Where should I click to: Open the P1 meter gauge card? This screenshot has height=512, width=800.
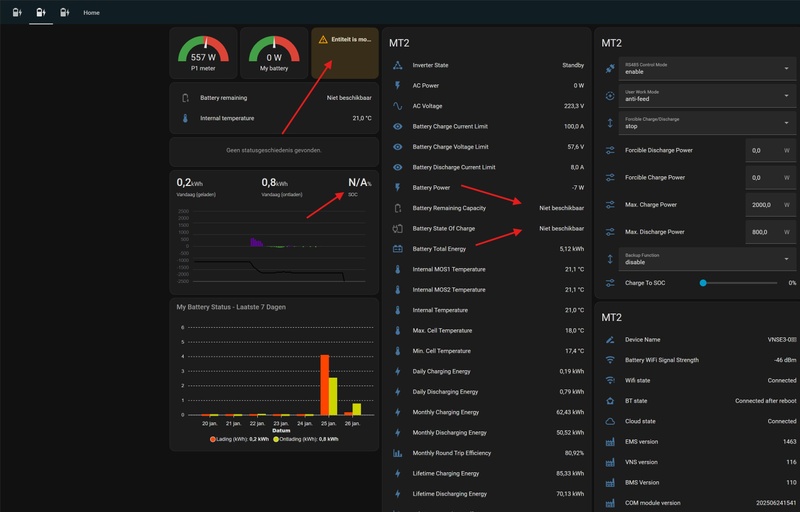[x=203, y=54]
